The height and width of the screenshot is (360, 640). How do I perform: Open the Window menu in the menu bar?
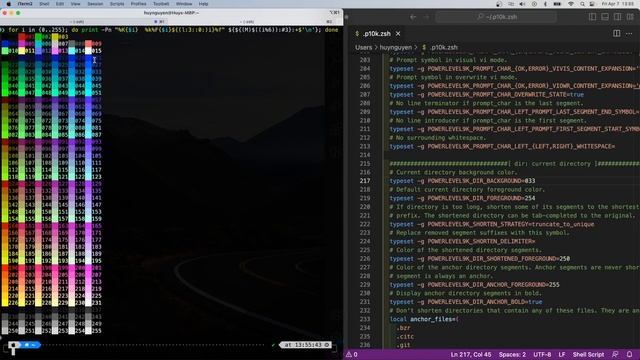pyautogui.click(x=184, y=4)
